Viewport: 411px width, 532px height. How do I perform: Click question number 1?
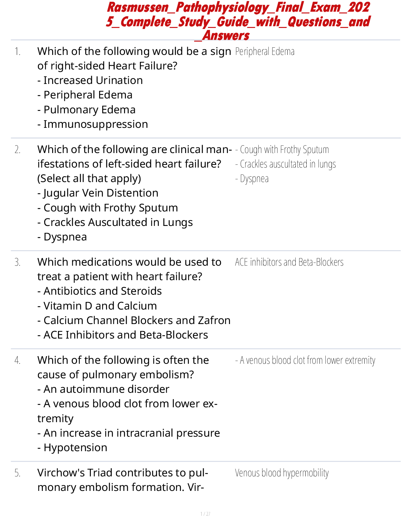18,52
